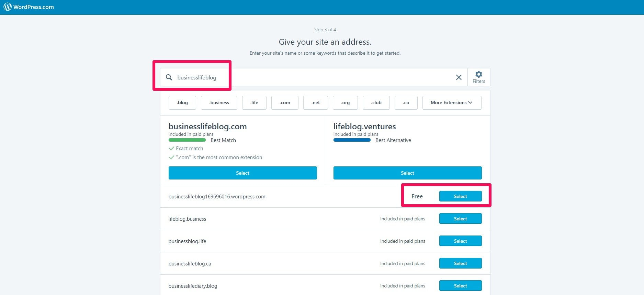Viewport: 644px width, 295px height.
Task: Click businesslifediary.blog row text
Action: [193, 286]
